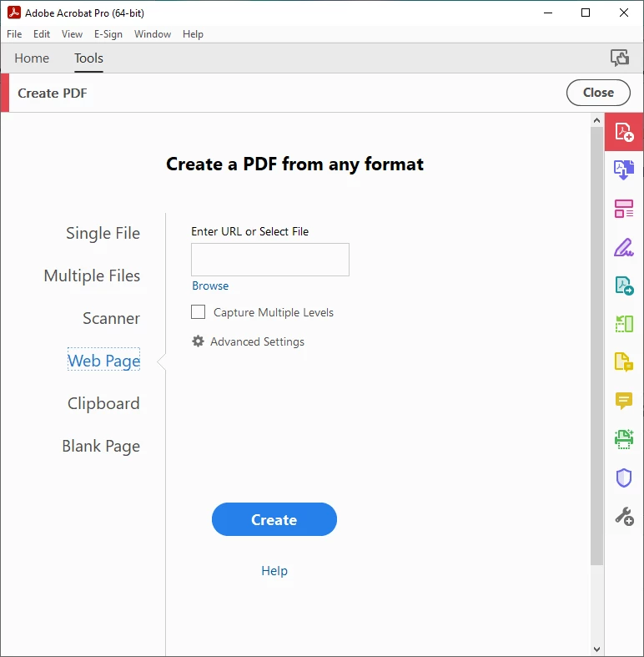This screenshot has width=644, height=657.
Task: Click the Help link below Create
Action: (274, 571)
